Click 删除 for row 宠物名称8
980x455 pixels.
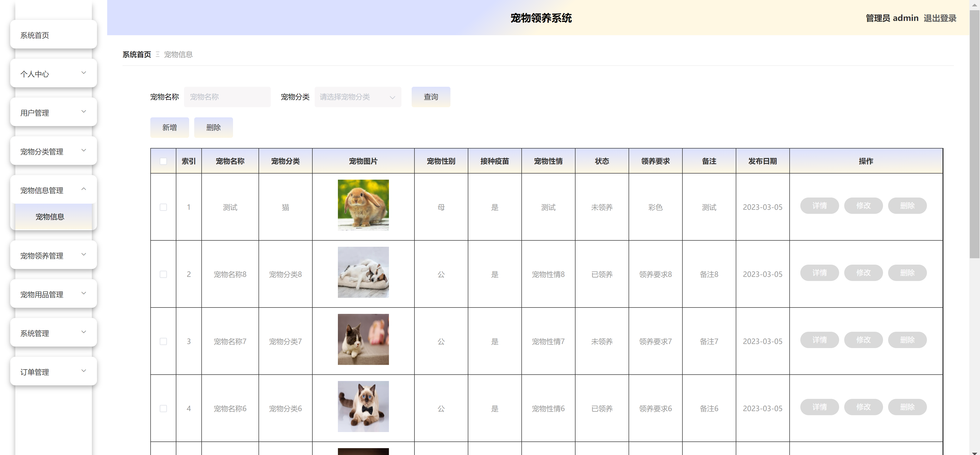click(907, 273)
